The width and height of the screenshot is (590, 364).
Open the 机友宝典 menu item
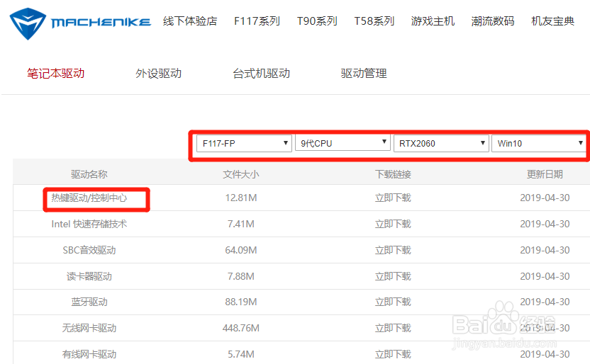pyautogui.click(x=552, y=21)
